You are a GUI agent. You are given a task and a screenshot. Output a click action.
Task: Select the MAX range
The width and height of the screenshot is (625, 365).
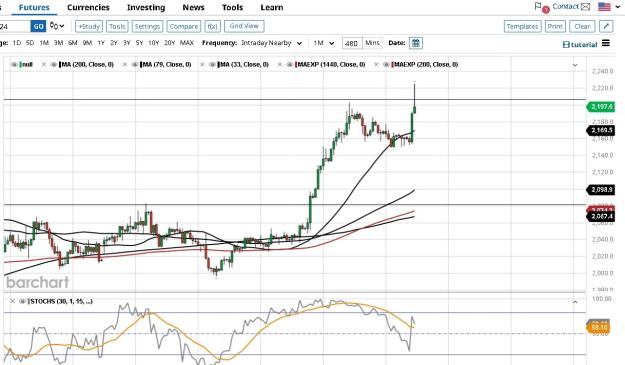(x=187, y=43)
